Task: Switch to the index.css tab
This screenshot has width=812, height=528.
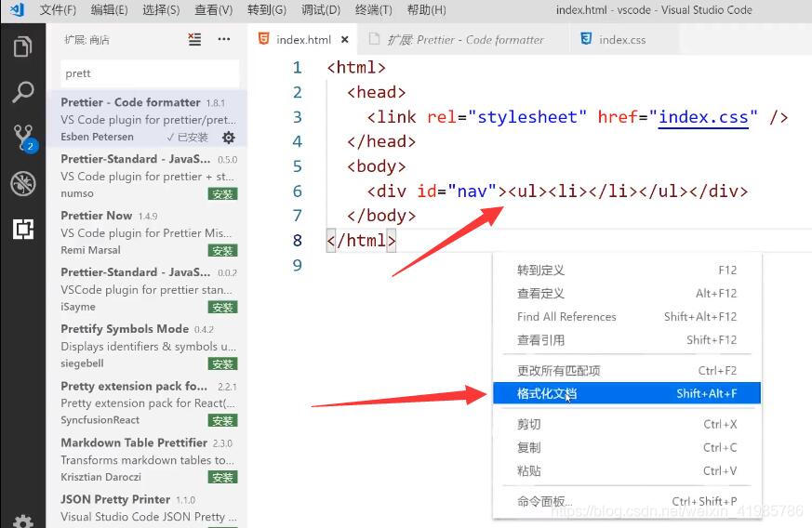Action: (622, 39)
